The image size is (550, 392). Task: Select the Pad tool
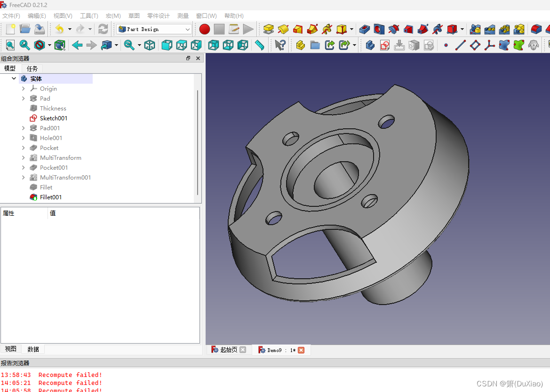click(x=269, y=29)
